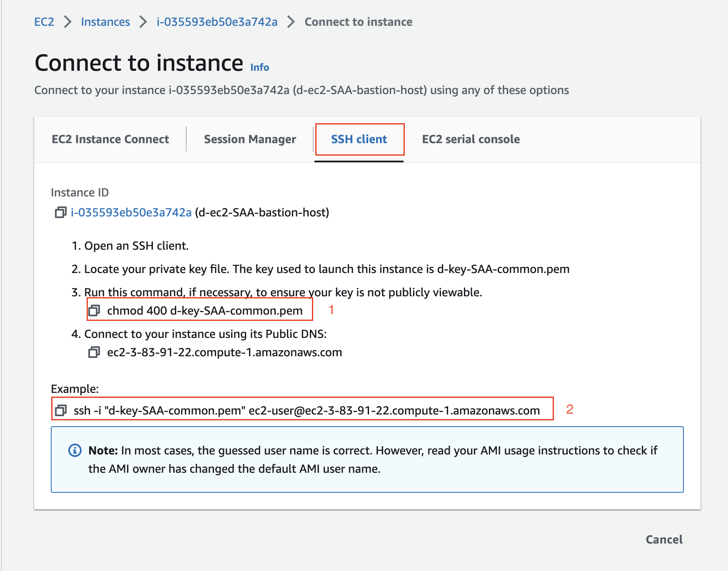Click the Info link beside the page title

click(259, 67)
